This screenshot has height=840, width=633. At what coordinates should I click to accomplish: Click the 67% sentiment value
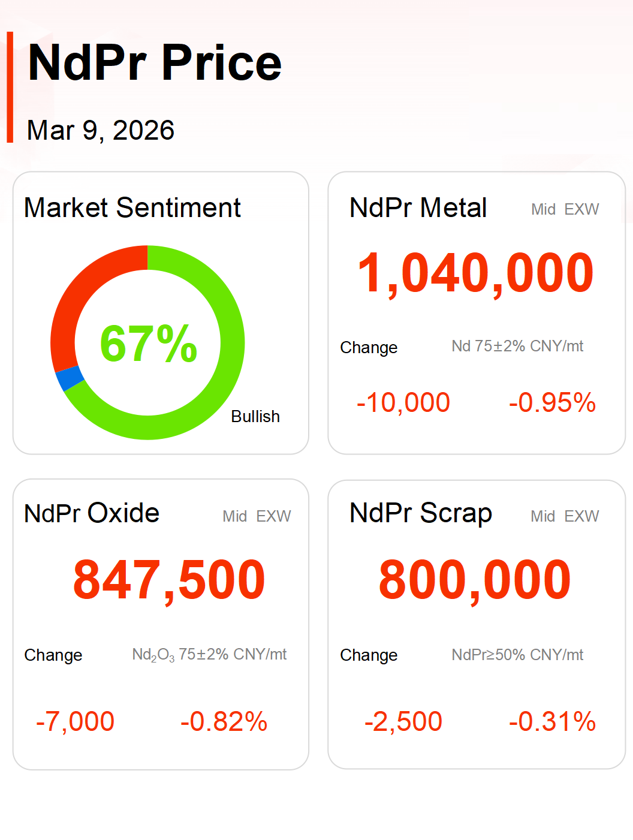[x=148, y=344]
